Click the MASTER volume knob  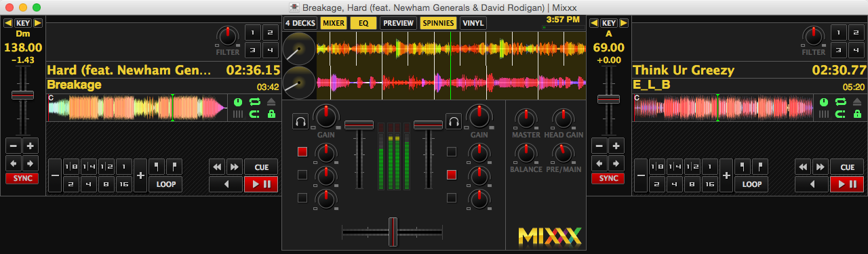tap(526, 119)
